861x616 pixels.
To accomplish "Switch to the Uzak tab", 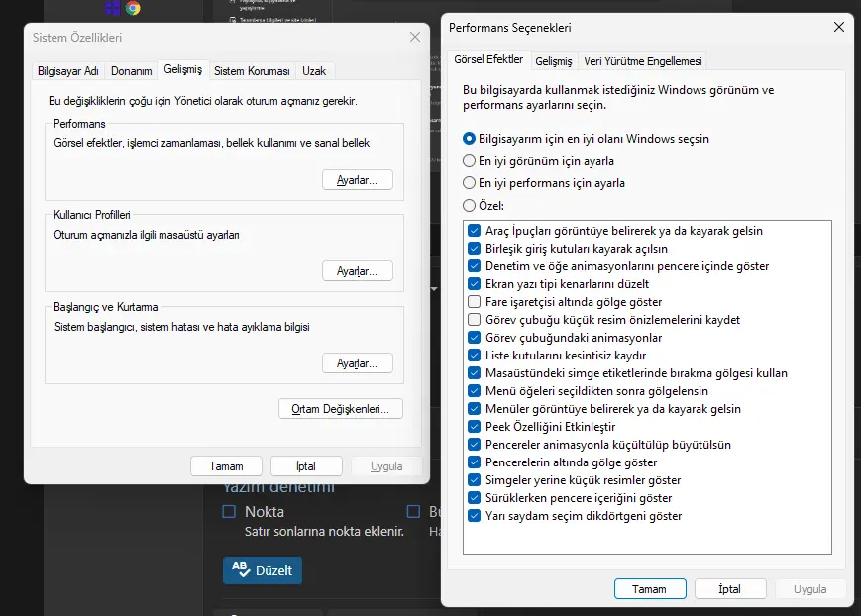I will 314,71.
